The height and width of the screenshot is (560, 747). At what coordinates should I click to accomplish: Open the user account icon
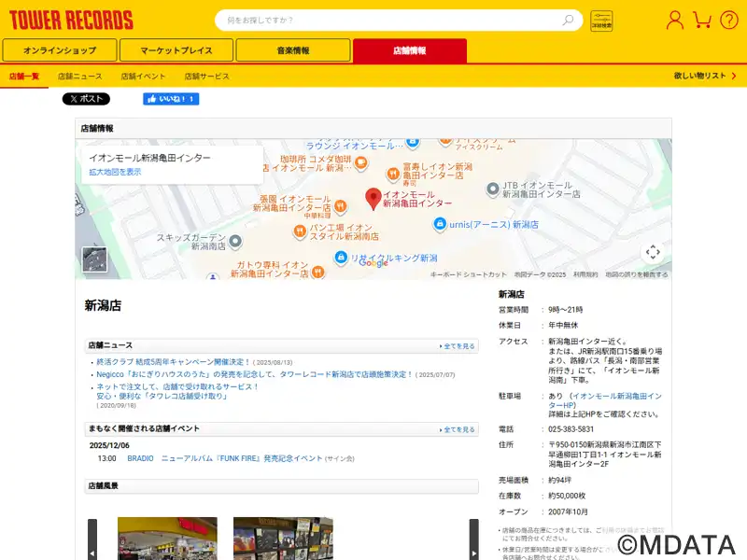click(674, 21)
